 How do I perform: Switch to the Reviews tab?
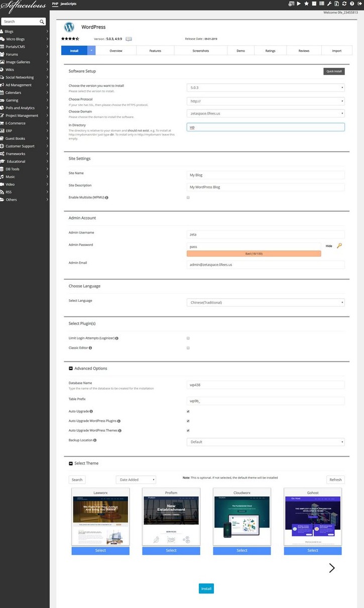tap(304, 51)
